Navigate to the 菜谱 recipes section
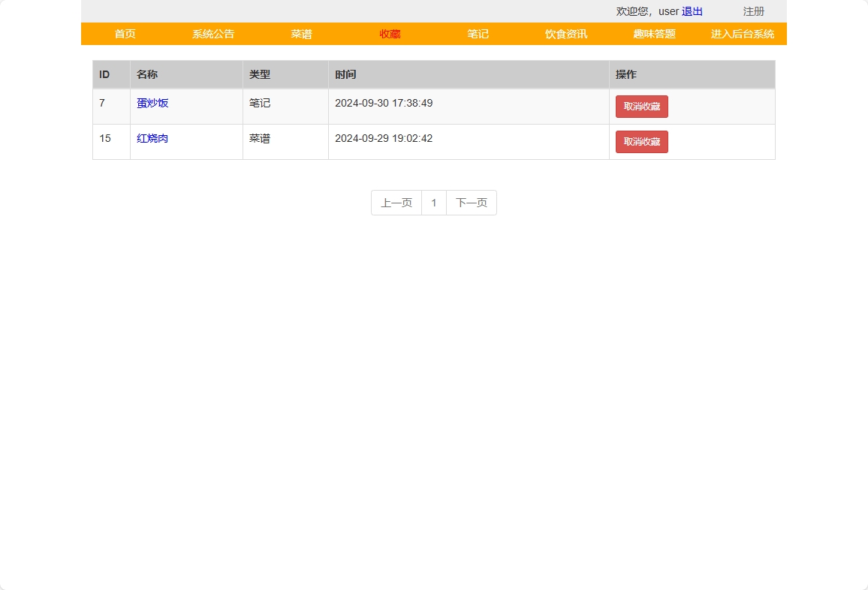 pos(301,34)
